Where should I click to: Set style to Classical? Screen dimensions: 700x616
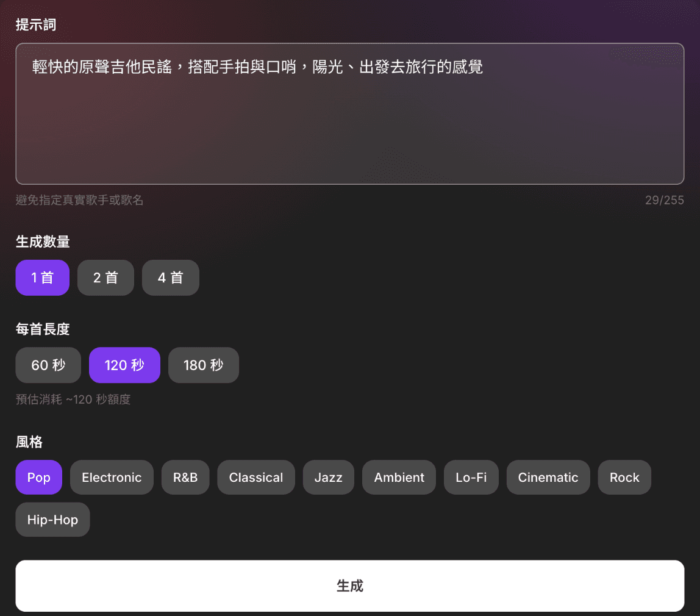click(256, 477)
